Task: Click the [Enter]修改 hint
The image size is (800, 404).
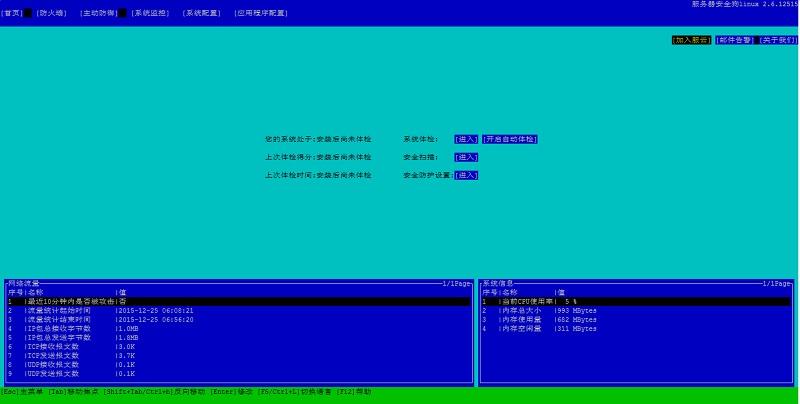Action: coord(231,392)
